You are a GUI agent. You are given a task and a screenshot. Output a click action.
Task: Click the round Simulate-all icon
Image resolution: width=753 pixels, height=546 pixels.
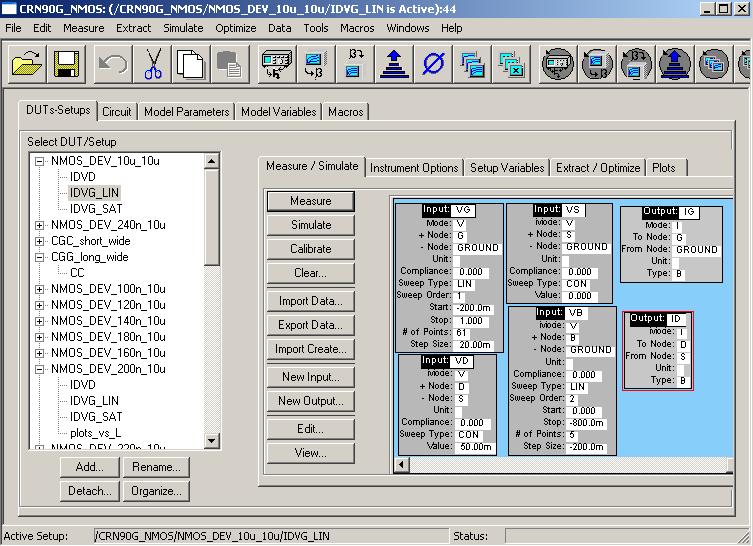point(597,64)
